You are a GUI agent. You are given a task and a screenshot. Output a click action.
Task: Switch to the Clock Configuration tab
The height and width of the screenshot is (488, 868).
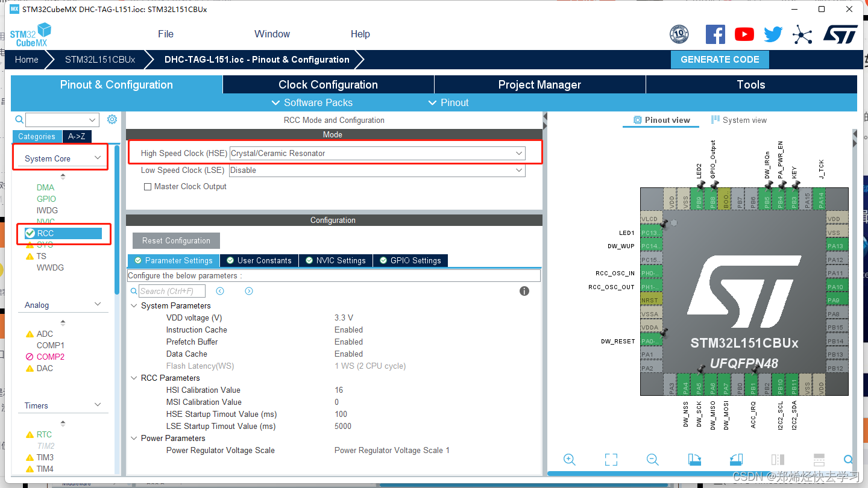328,85
